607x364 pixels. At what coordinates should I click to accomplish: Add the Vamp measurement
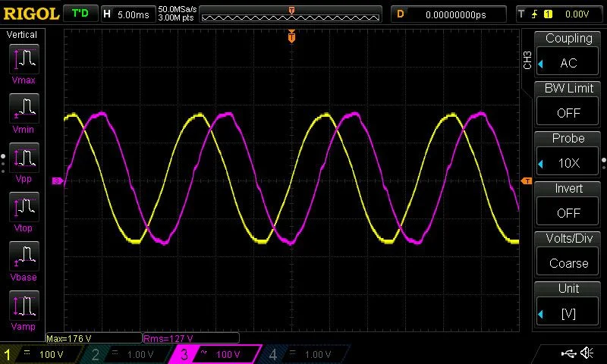point(25,307)
